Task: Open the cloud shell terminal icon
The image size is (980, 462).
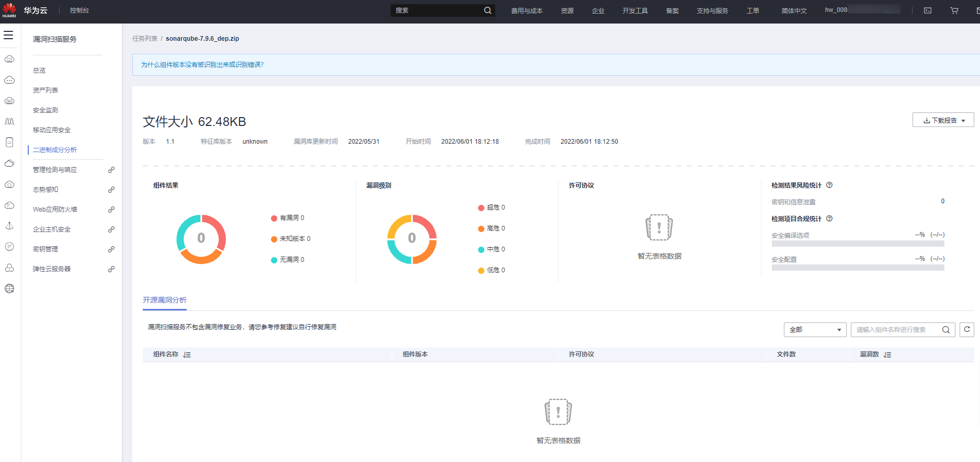Action: pyautogui.click(x=928, y=10)
